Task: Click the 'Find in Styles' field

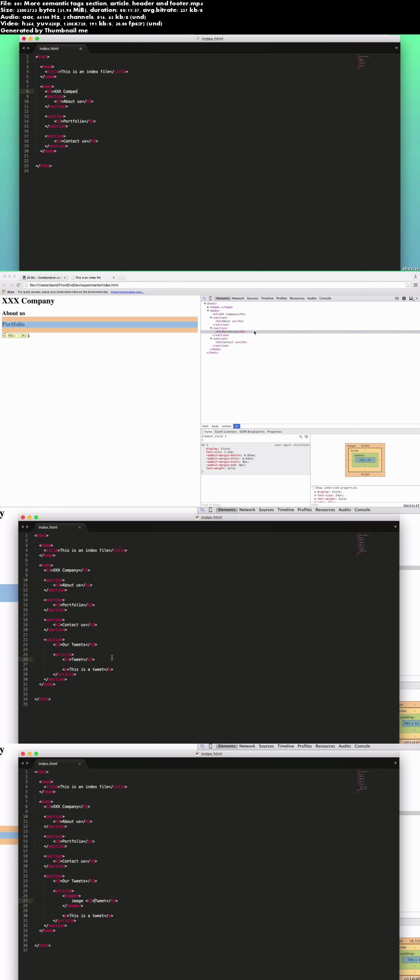Action: 255,505
